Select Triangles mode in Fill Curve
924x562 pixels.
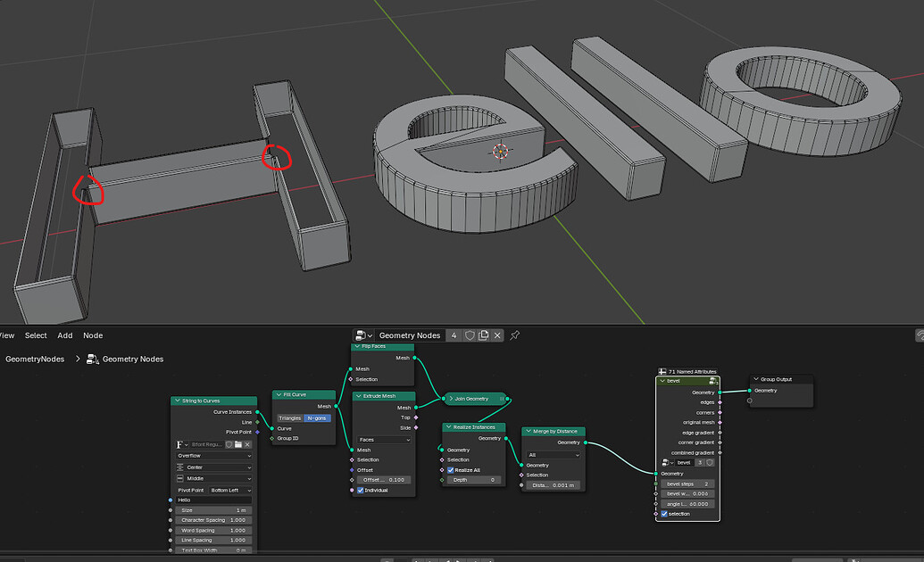289,418
